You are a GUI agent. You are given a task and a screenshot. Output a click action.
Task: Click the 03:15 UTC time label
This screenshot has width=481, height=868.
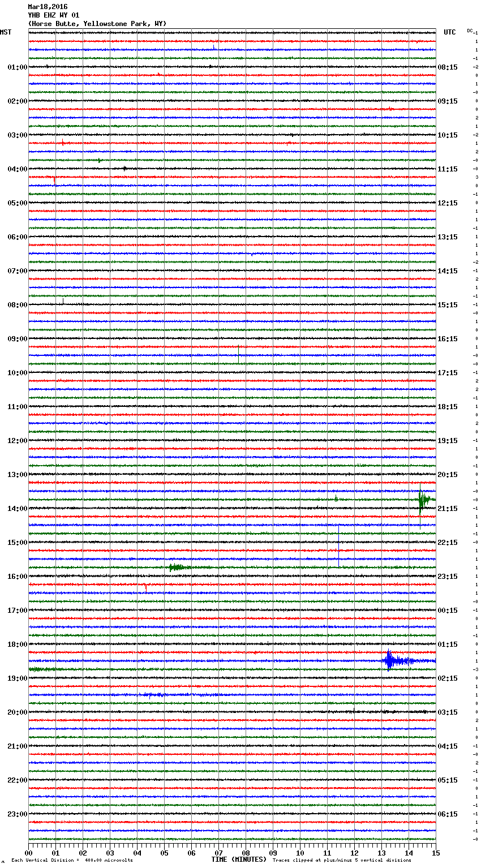pyautogui.click(x=448, y=712)
